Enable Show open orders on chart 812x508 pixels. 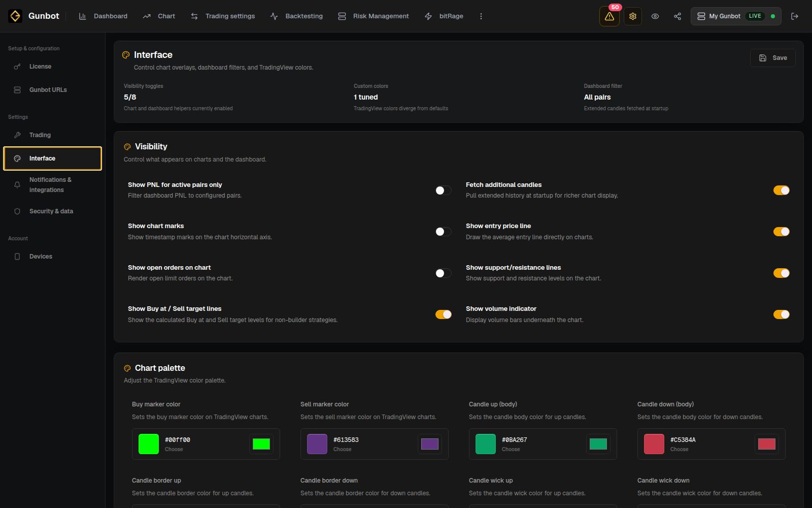point(443,273)
